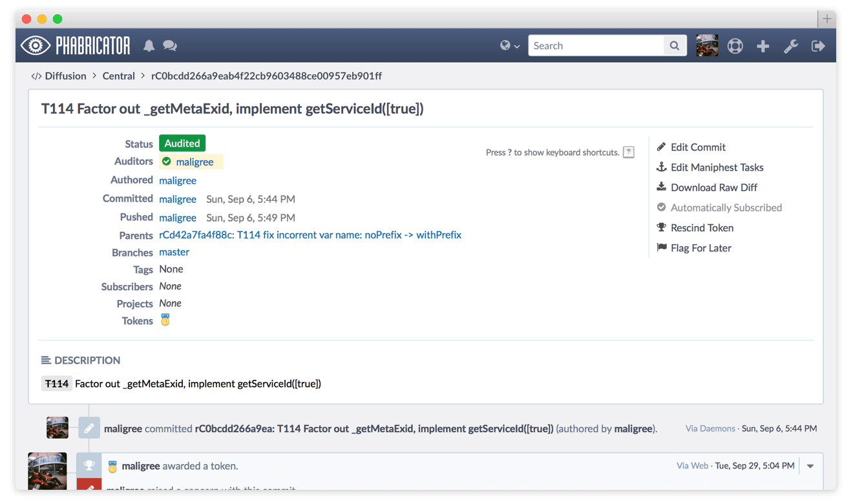Viewport: 853px width, 504px height.
Task: Expand the token transaction dropdown arrow
Action: tap(810, 466)
